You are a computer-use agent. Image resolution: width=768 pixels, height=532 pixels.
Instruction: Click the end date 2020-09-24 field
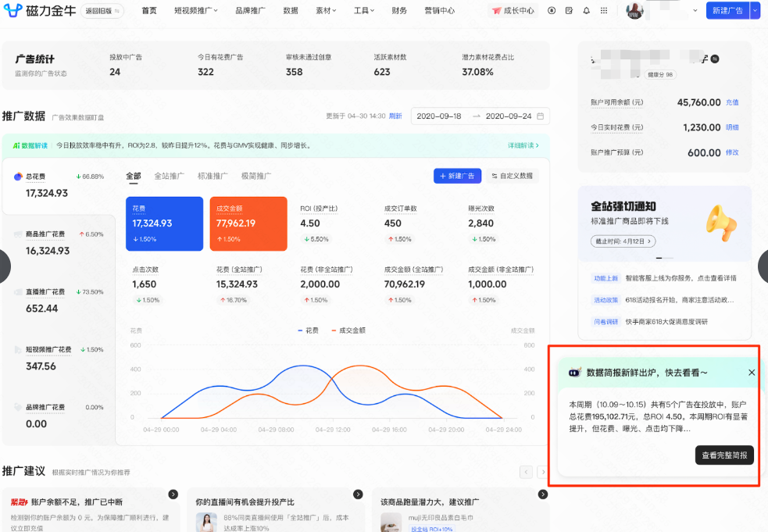[x=509, y=116]
